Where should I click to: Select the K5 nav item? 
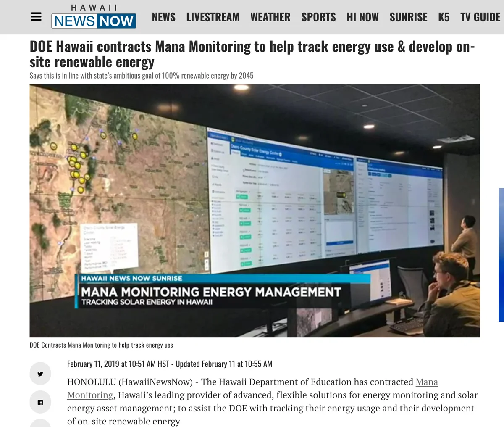tap(444, 17)
